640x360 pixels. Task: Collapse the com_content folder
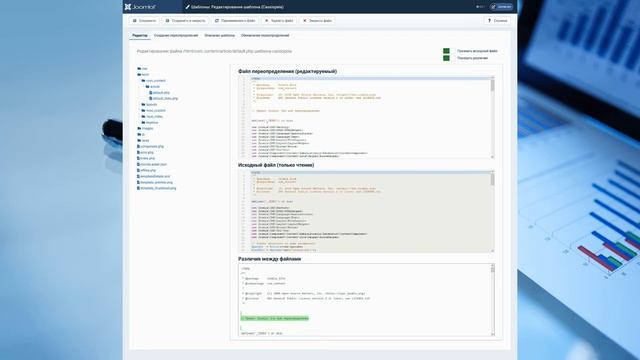(153, 81)
